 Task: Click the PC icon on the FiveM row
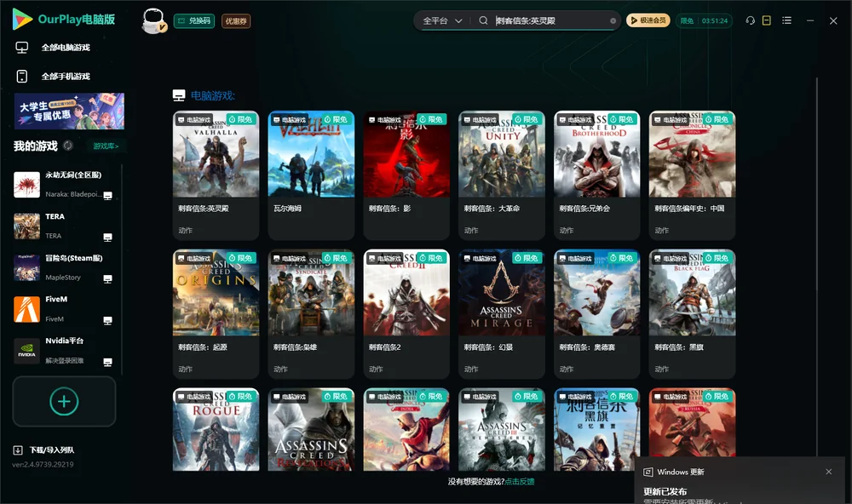tap(107, 320)
